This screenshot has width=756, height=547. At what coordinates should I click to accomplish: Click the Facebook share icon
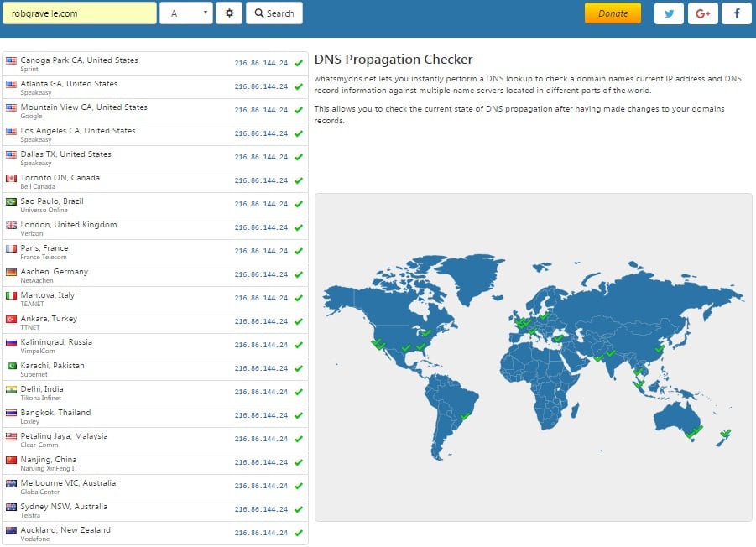736,13
